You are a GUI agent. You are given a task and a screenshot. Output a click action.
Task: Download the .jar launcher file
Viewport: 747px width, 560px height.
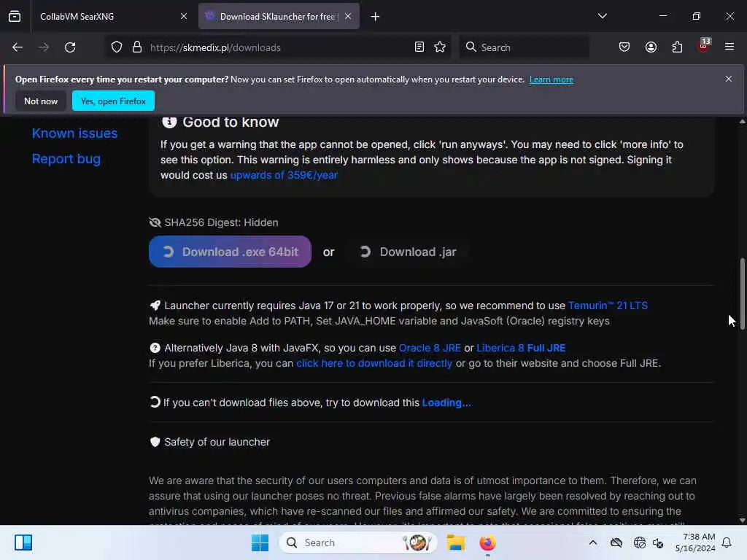point(409,252)
